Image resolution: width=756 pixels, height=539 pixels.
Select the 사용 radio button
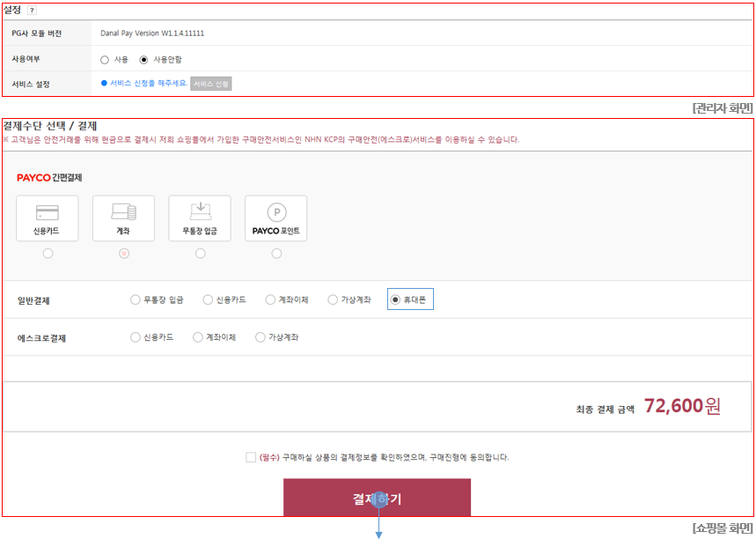tap(105, 60)
